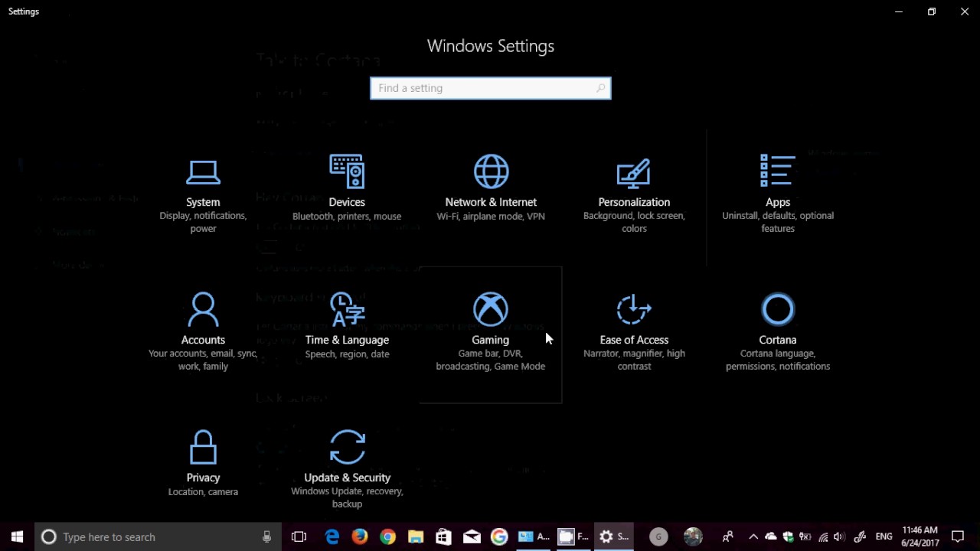The width and height of the screenshot is (980, 551).
Task: Click the Find a setting search box
Action: click(x=491, y=88)
